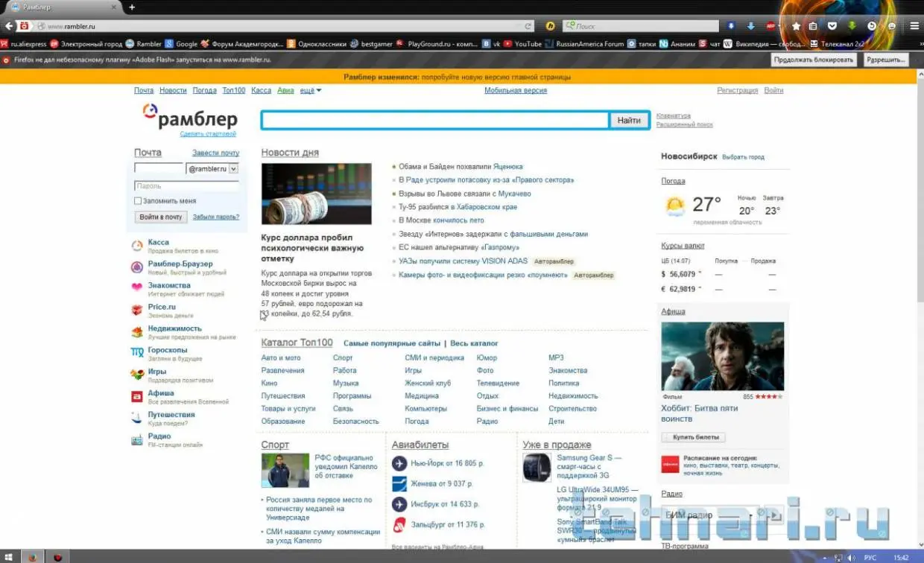924x563 pixels.
Task: Open Топ100 in top navigation
Action: point(234,90)
